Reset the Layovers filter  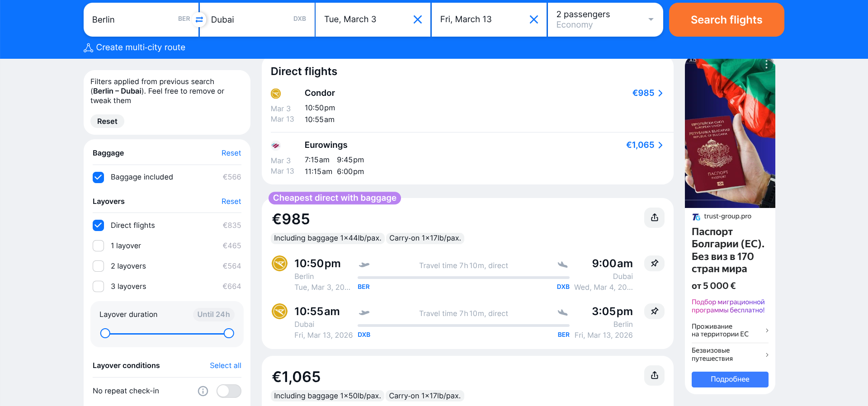point(231,201)
